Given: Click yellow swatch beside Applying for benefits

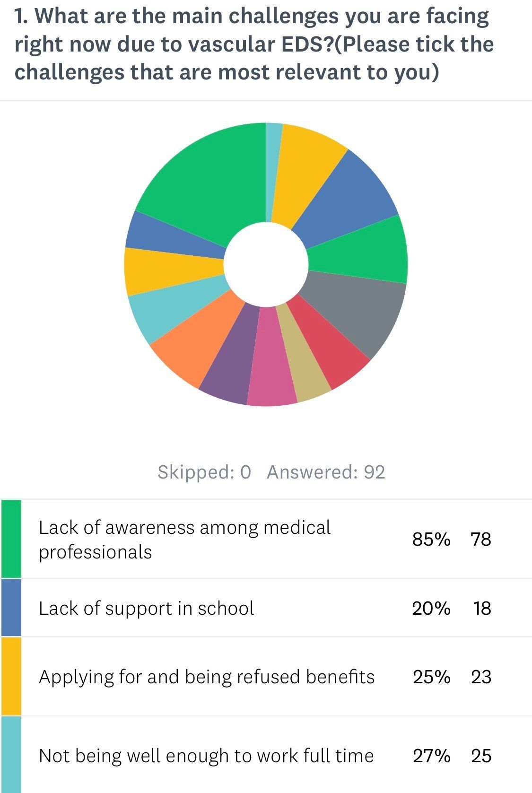Looking at the screenshot, I should click(x=11, y=677).
